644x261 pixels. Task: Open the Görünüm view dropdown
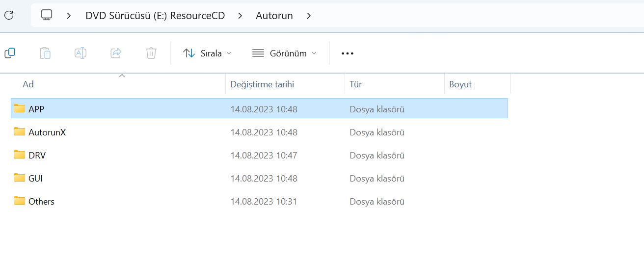[x=284, y=53]
